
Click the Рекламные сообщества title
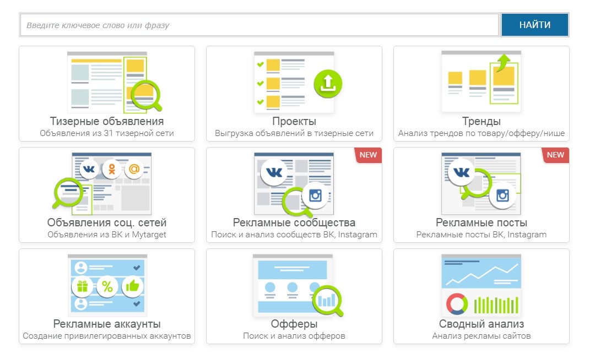pos(294,222)
